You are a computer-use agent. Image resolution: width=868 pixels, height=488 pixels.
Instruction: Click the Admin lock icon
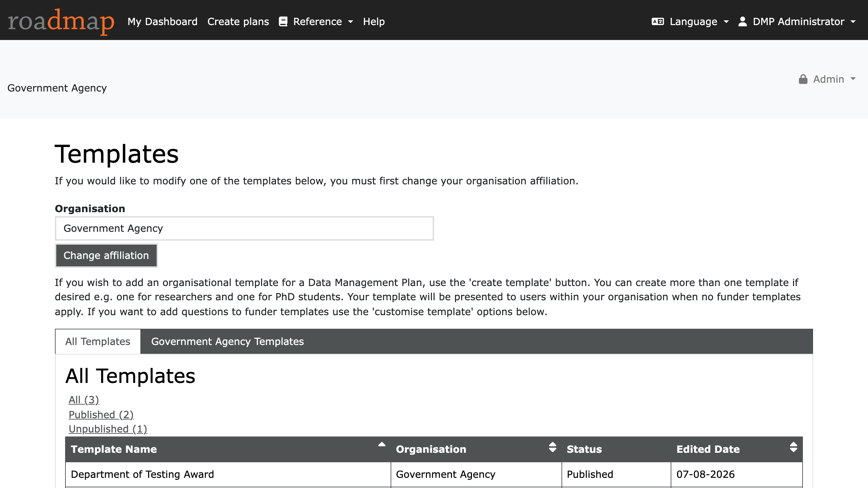click(803, 79)
